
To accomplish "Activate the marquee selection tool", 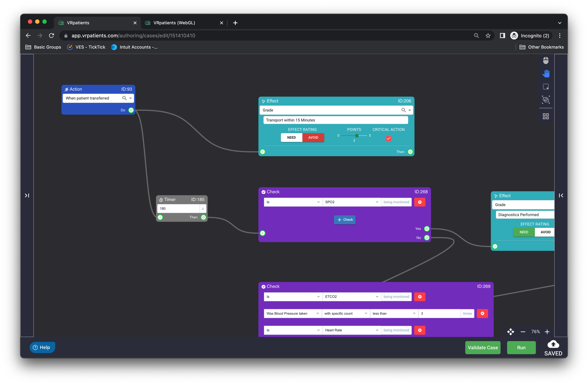I will point(545,87).
